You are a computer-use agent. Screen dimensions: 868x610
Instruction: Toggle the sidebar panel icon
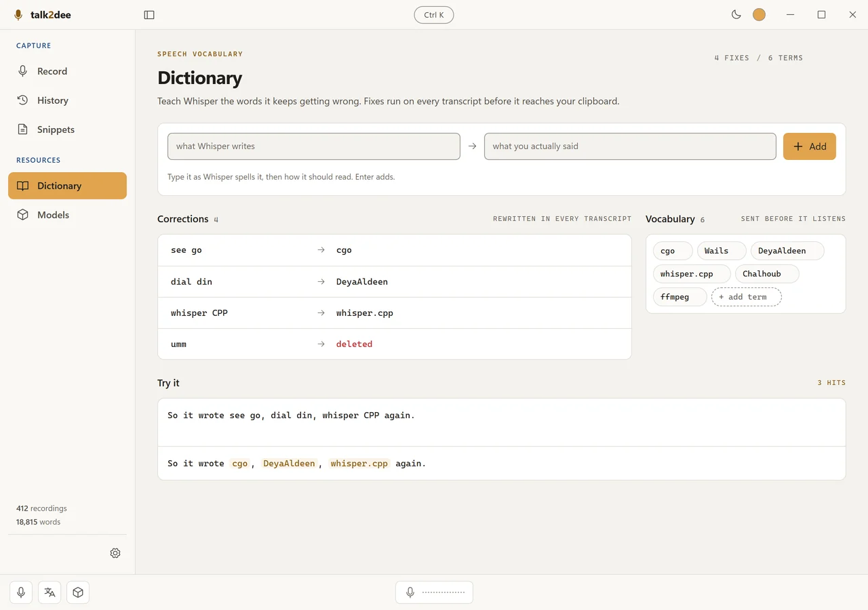tap(149, 15)
